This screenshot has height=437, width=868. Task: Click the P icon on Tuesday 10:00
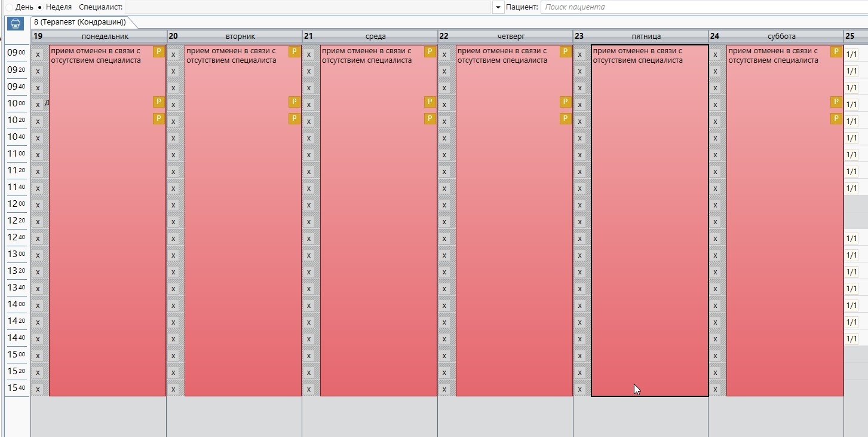click(x=295, y=102)
